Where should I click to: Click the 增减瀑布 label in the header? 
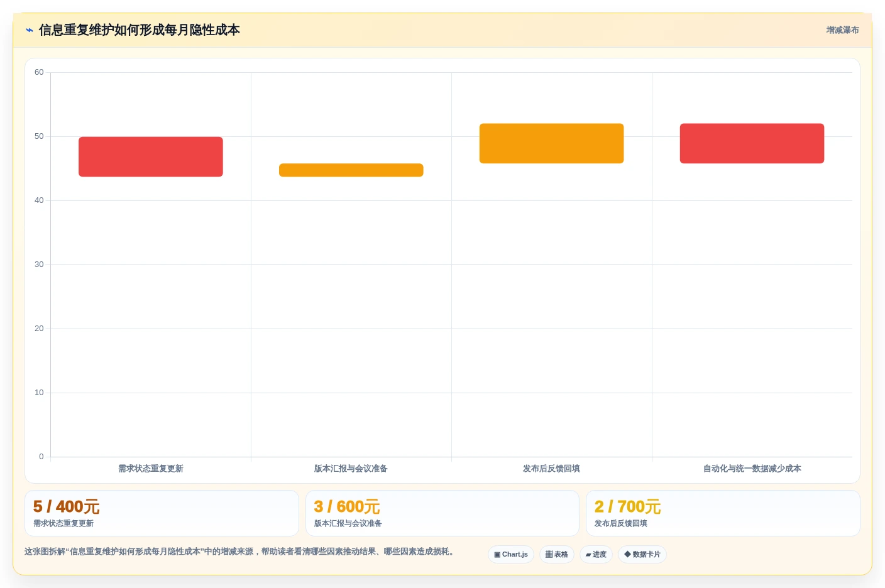pyautogui.click(x=842, y=30)
